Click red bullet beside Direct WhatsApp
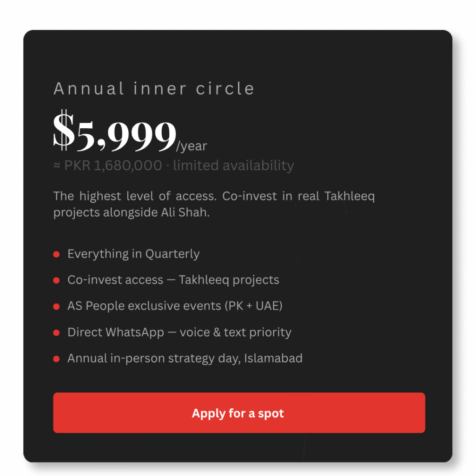 (56, 333)
